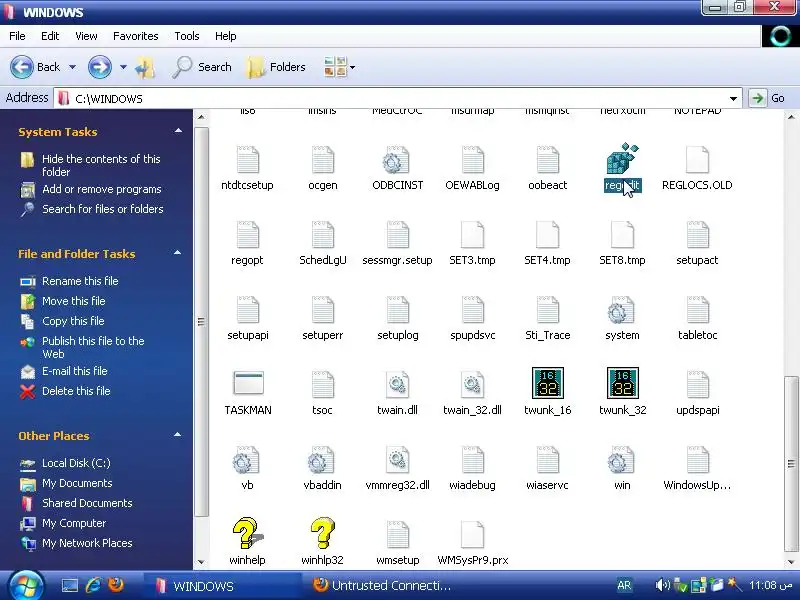Click Search for files or folders
Viewport: 800px width, 600px height.
pyautogui.click(x=103, y=209)
